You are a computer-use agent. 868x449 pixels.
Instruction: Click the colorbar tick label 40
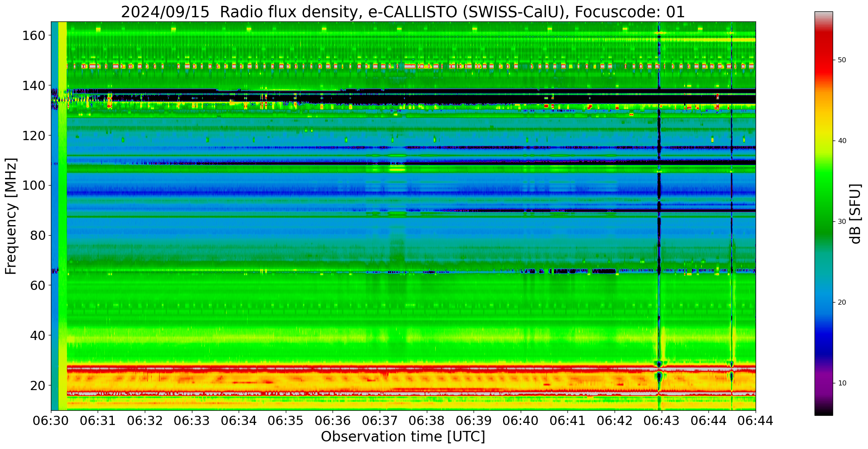842,141
